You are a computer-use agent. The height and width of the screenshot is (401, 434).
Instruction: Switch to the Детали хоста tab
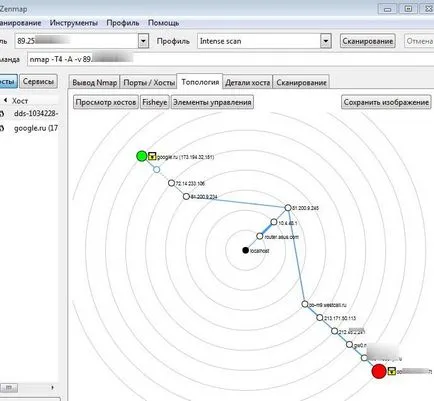pyautogui.click(x=248, y=82)
